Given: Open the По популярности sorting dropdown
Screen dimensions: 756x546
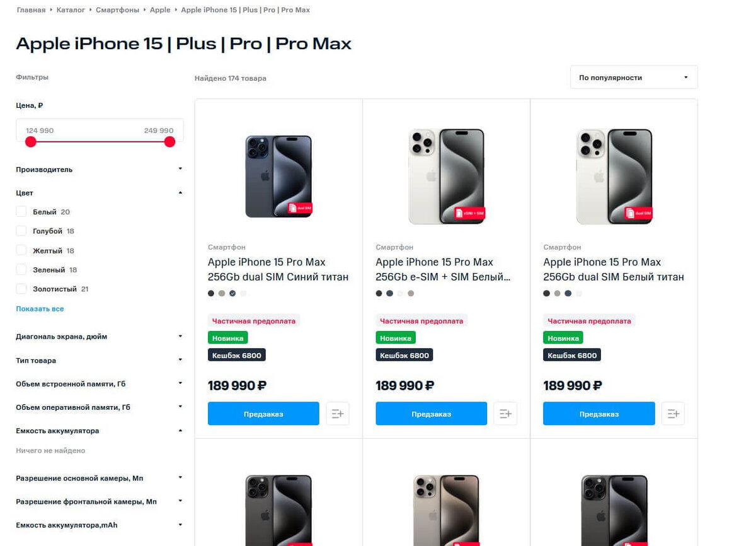Looking at the screenshot, I should (x=633, y=76).
